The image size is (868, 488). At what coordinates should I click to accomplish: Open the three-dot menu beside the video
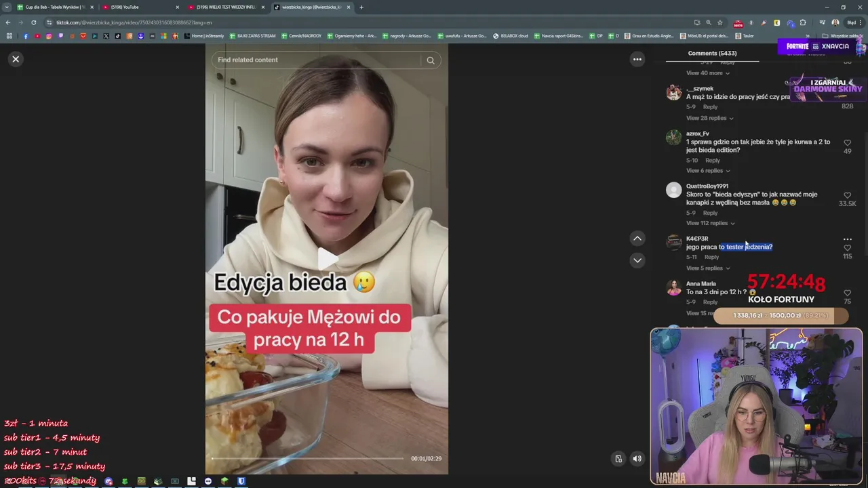click(637, 60)
